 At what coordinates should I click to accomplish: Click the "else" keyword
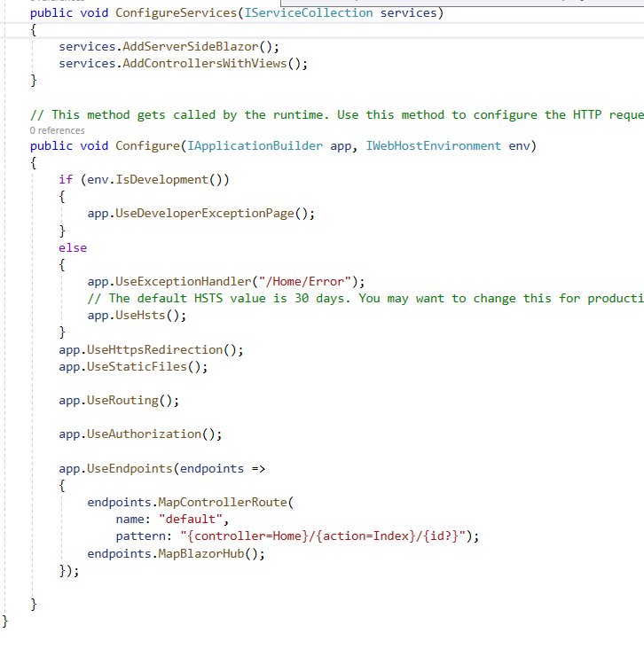point(73,247)
